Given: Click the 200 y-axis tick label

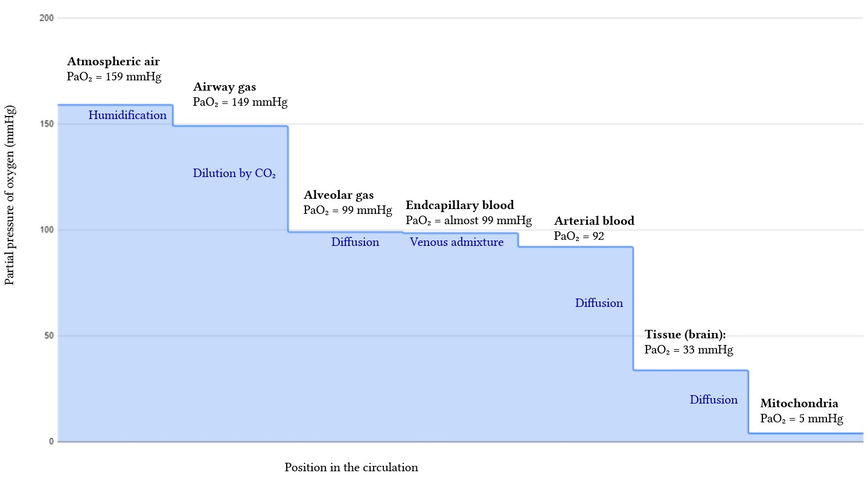Looking at the screenshot, I should (x=47, y=18).
